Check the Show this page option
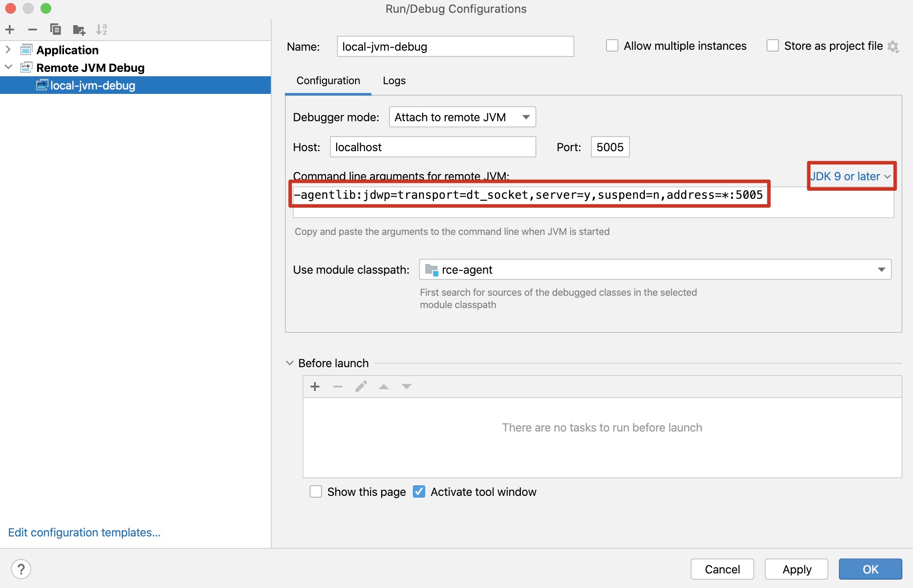 pyautogui.click(x=316, y=491)
